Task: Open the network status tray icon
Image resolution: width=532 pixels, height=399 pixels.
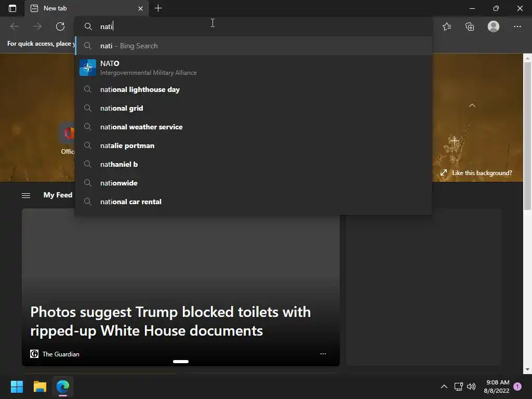Action: pyautogui.click(x=458, y=387)
